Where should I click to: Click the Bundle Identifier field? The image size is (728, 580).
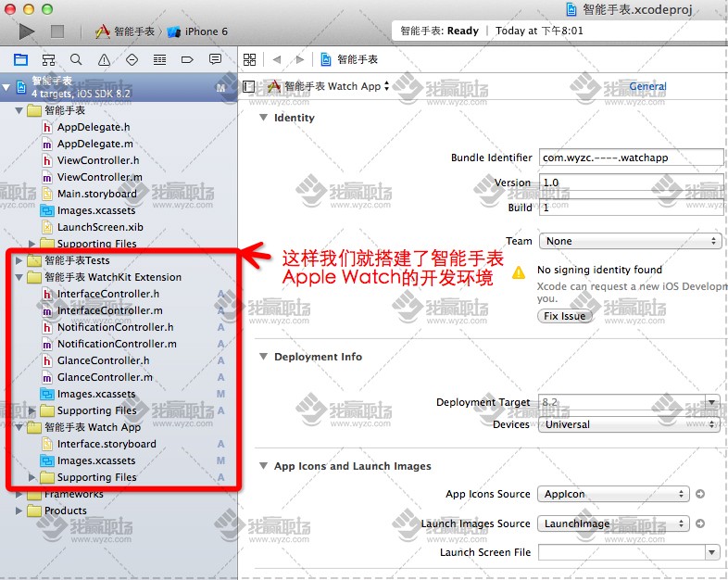[631, 158]
